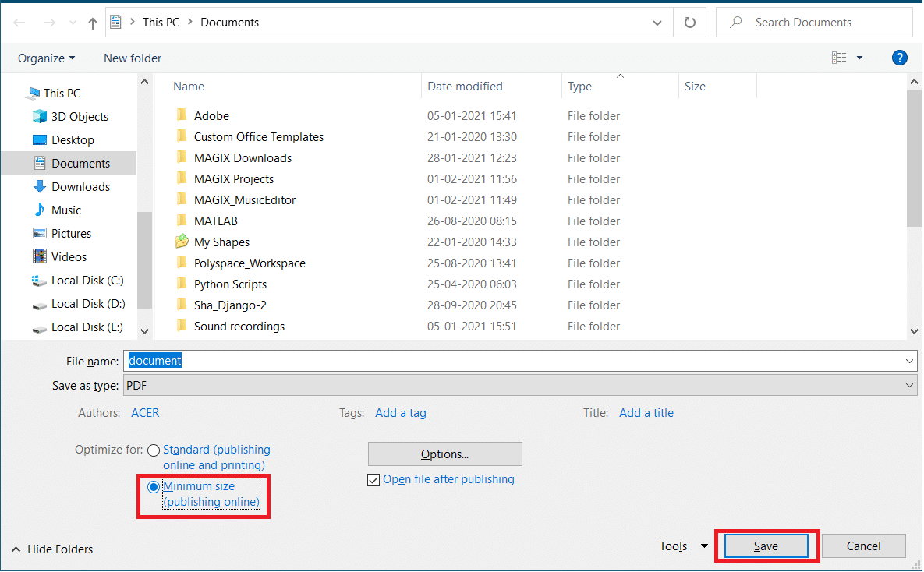
Task: Click the Save button
Action: point(766,546)
